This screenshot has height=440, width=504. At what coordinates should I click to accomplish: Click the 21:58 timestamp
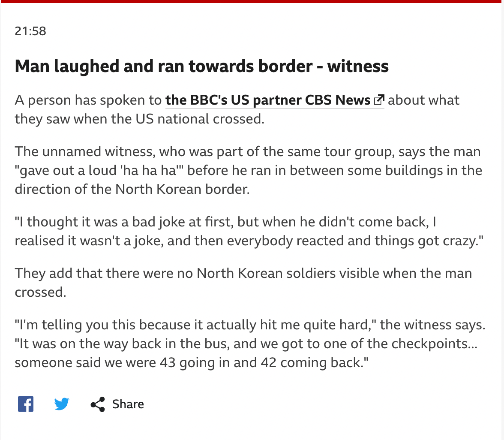click(30, 31)
